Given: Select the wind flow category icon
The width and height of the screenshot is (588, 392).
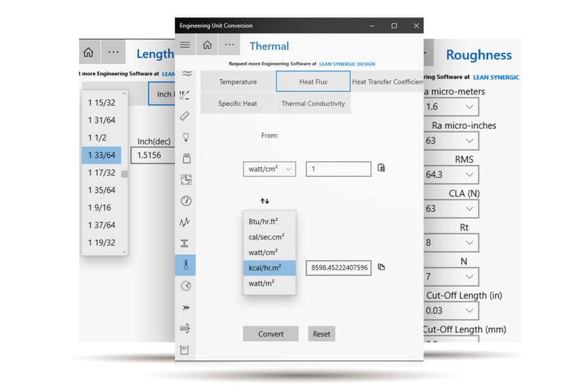Looking at the screenshot, I should (185, 329).
